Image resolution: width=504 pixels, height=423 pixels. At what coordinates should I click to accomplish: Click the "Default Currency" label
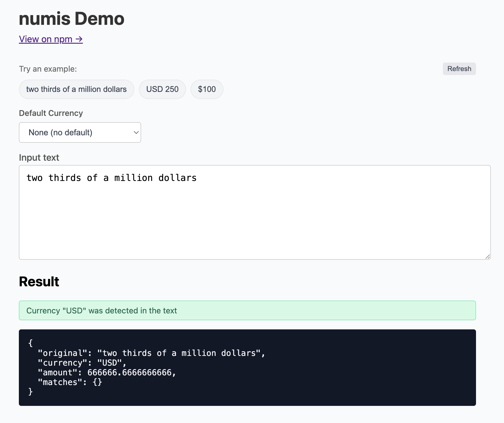pos(51,113)
